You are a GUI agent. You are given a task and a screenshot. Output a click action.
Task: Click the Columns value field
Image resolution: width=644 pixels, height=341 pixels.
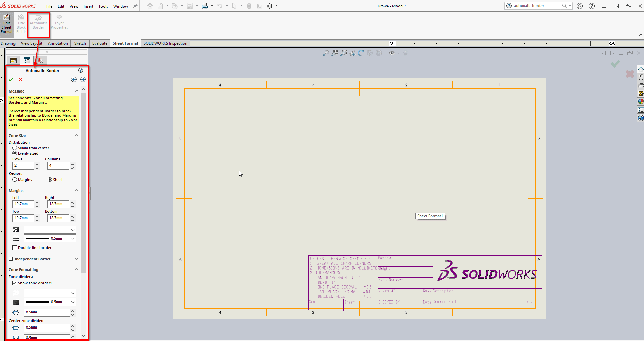[x=58, y=166]
